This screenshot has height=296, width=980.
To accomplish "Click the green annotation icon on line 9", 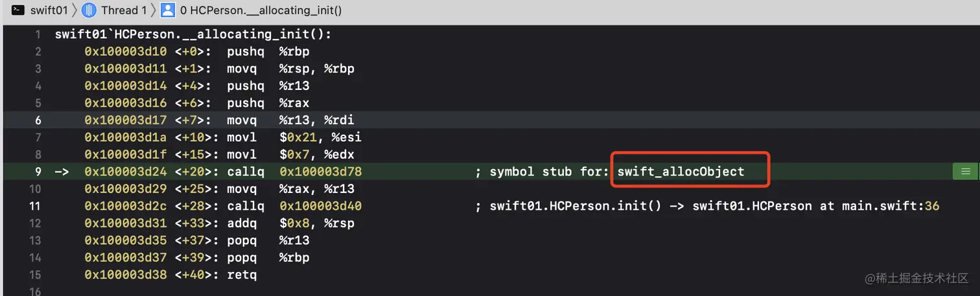I will point(965,172).
